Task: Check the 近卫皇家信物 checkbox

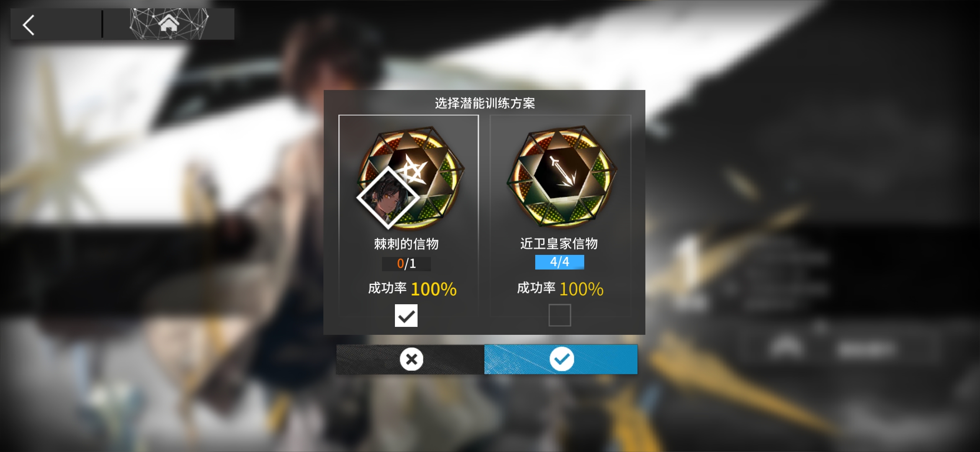Action: (560, 315)
